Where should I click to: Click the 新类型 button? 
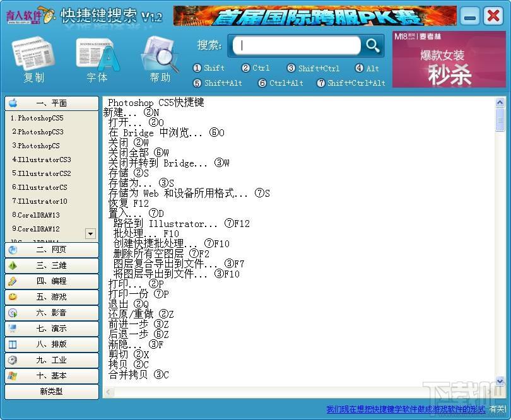coord(52,392)
